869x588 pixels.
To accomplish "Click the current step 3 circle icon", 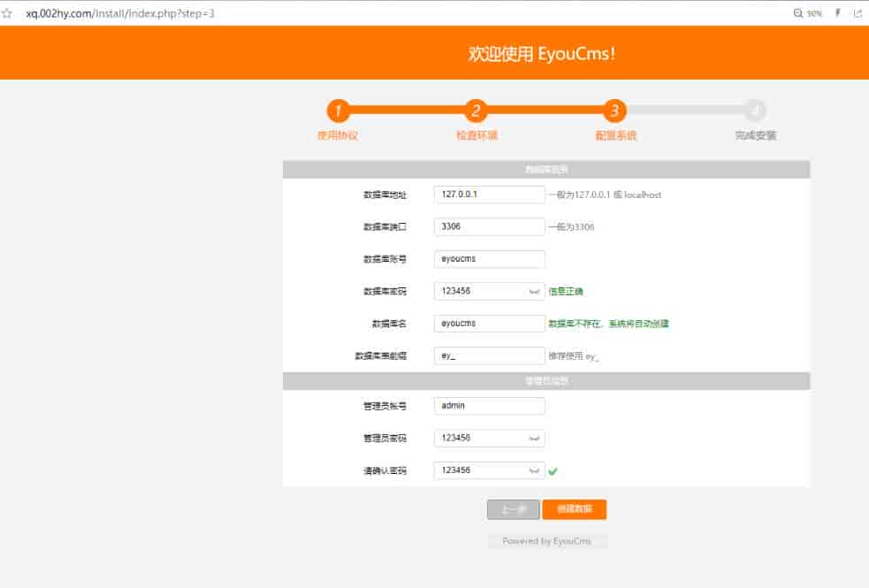I will 615,112.
